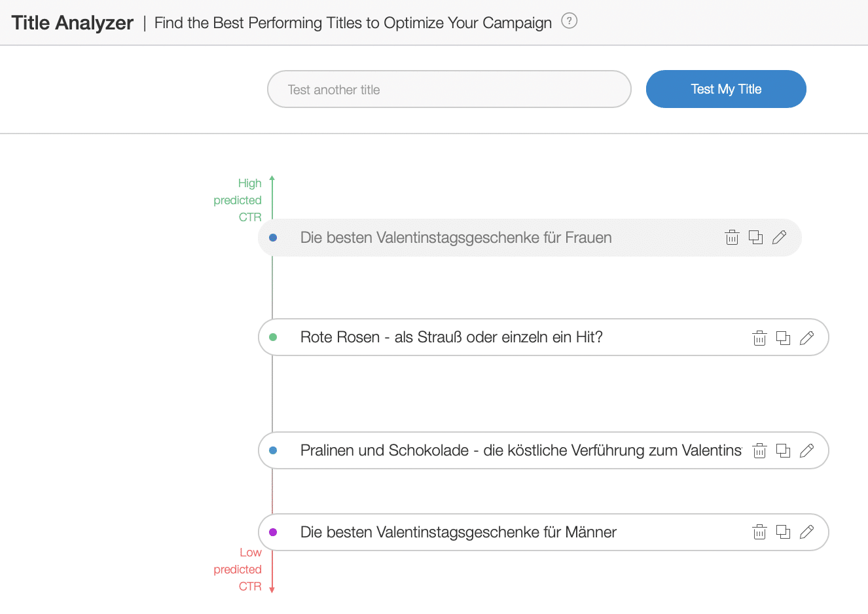Edit the 'für Männer' title with pencil

click(806, 532)
